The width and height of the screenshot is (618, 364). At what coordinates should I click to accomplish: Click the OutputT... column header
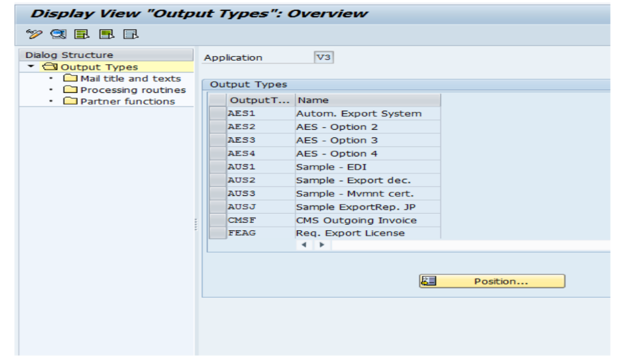pyautogui.click(x=260, y=100)
